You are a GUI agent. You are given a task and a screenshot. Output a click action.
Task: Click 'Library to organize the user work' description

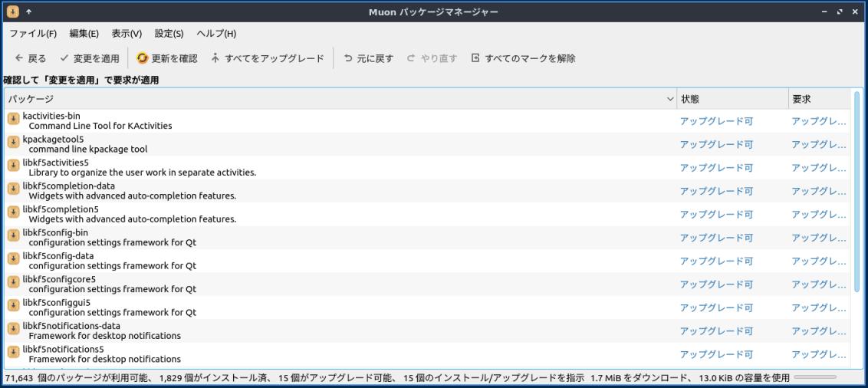(x=143, y=172)
